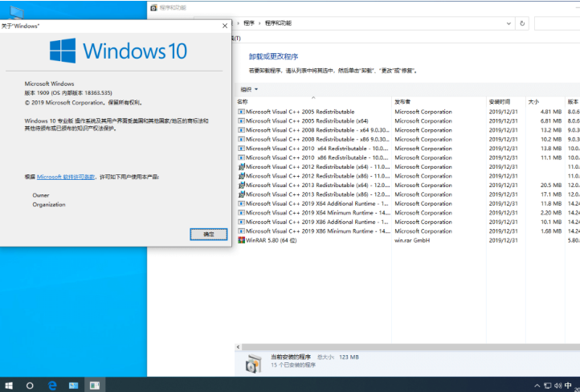The height and width of the screenshot is (392, 580).
Task: Select the 2019/12/31 date in the WinRAR row
Action: click(x=503, y=240)
